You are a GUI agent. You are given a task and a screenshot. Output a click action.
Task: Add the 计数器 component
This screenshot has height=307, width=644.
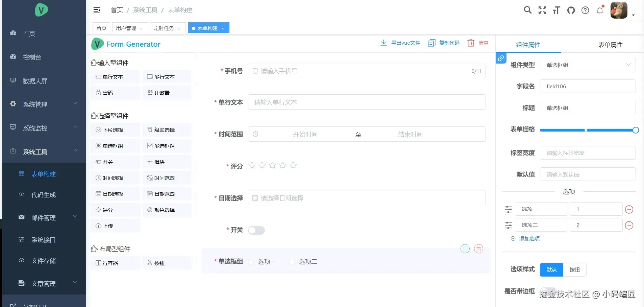[167, 93]
